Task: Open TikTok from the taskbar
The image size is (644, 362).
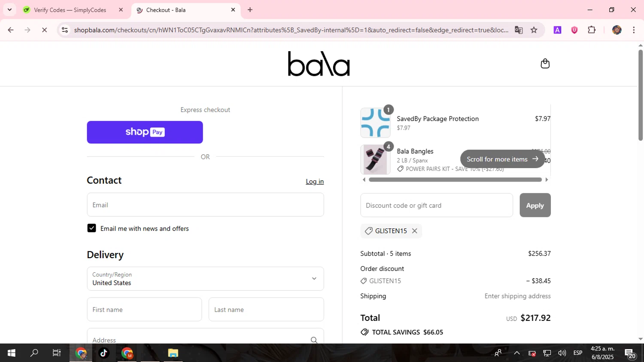Action: coord(104,353)
